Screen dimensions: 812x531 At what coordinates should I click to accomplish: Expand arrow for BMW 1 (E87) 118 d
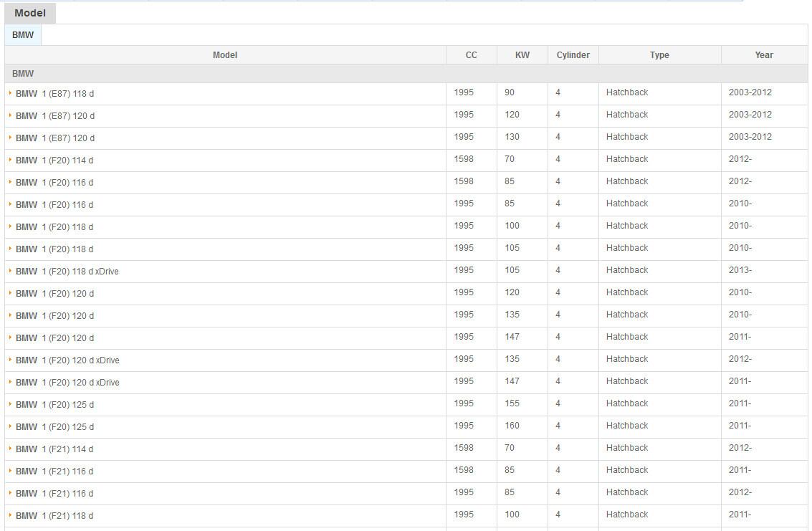[x=10, y=93]
